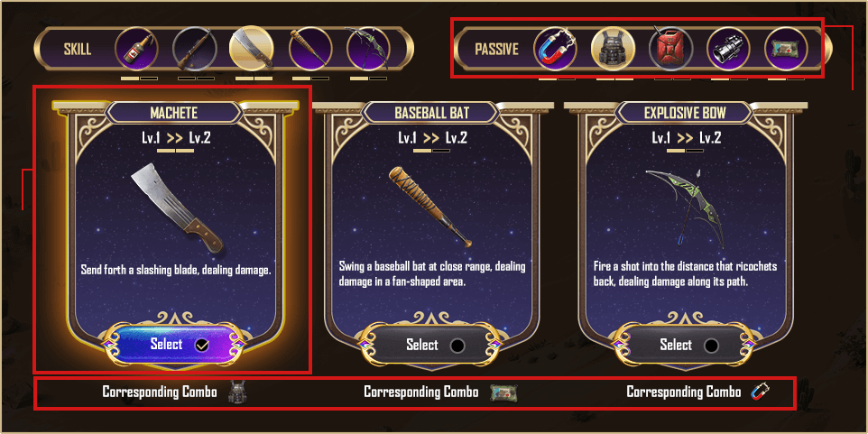Select the magnet passive icon
The height and width of the screenshot is (434, 868).
pyautogui.click(x=555, y=50)
